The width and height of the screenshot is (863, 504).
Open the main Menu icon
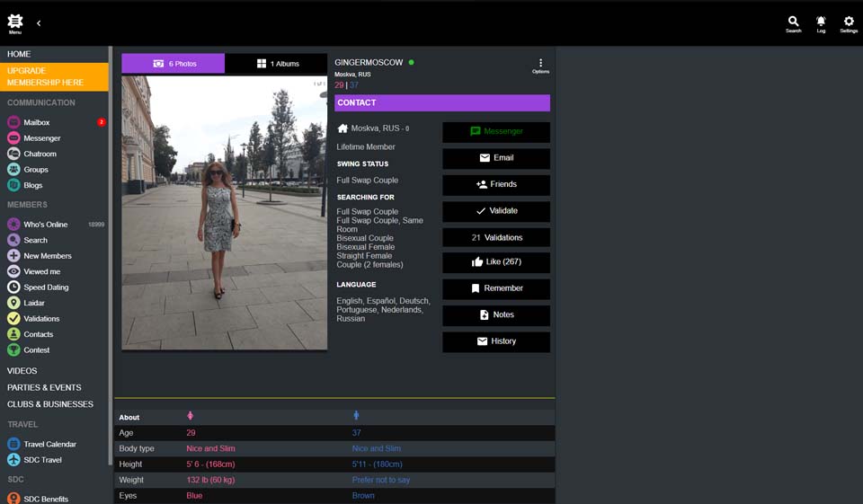(15, 23)
